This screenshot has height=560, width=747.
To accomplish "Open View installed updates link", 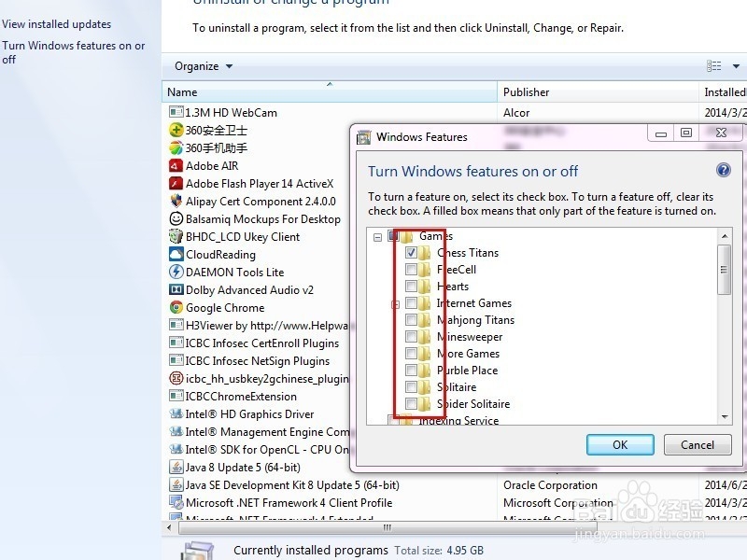I will (57, 24).
